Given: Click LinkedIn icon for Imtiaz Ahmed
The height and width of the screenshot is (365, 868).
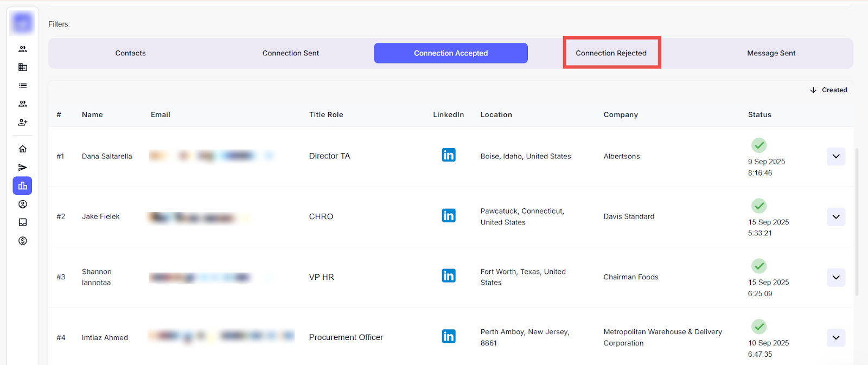Looking at the screenshot, I should coord(448,337).
